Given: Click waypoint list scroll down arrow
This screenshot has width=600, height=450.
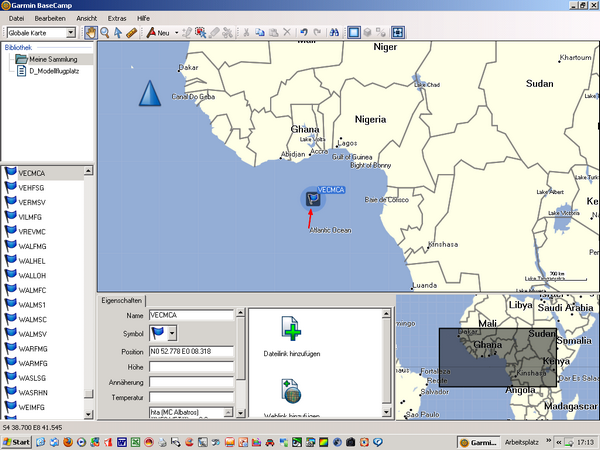Looking at the screenshot, I should click(x=88, y=414).
